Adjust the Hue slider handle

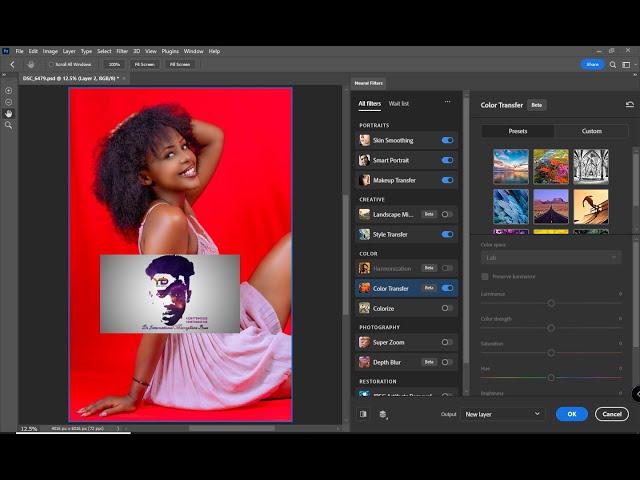click(551, 378)
